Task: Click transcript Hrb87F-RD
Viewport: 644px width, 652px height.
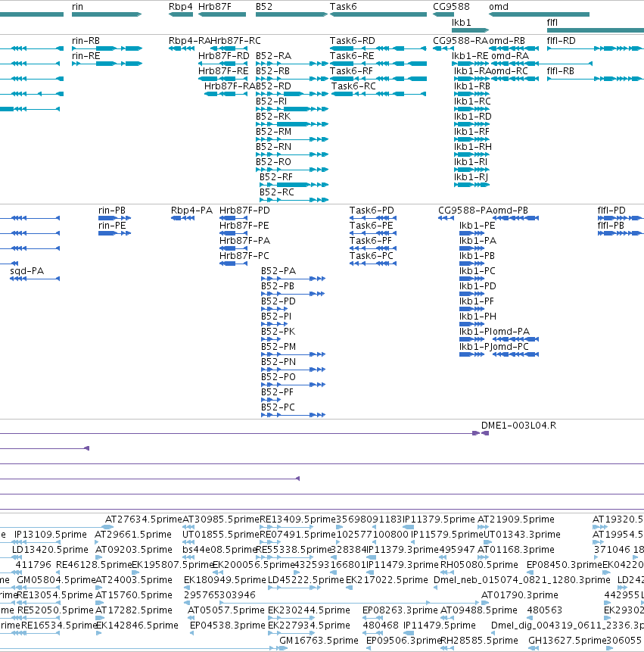Action: point(223,56)
